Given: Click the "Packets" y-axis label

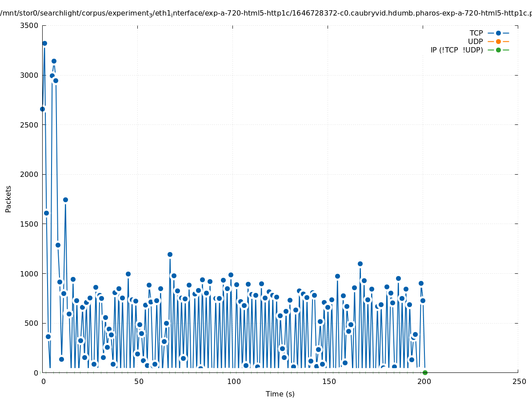Looking at the screenshot, I should (x=8, y=199).
